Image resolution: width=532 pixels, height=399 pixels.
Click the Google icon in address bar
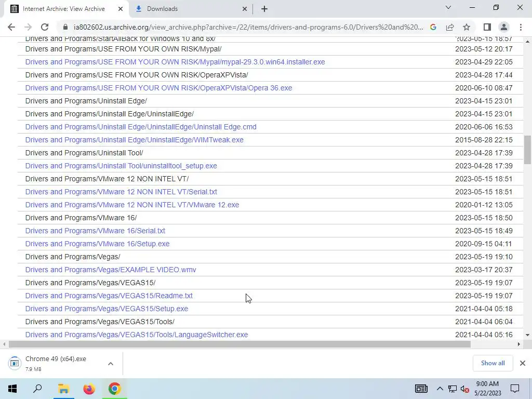point(433,27)
